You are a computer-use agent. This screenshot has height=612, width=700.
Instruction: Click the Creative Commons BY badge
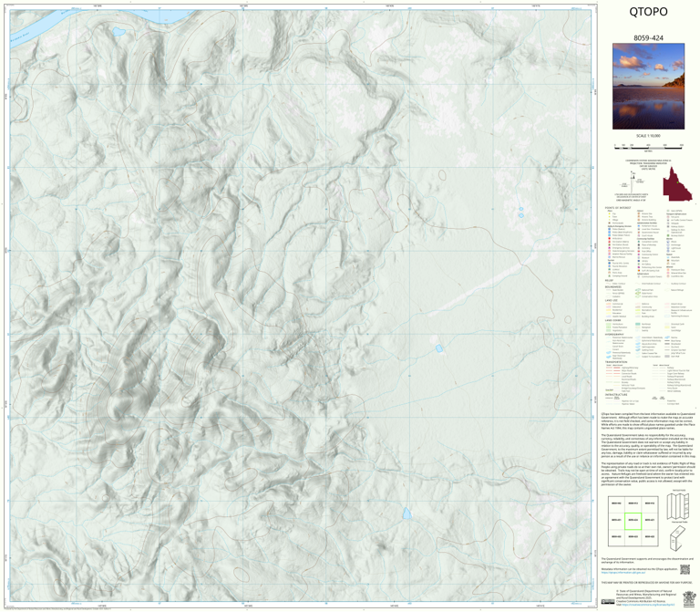pyautogui.click(x=608, y=602)
